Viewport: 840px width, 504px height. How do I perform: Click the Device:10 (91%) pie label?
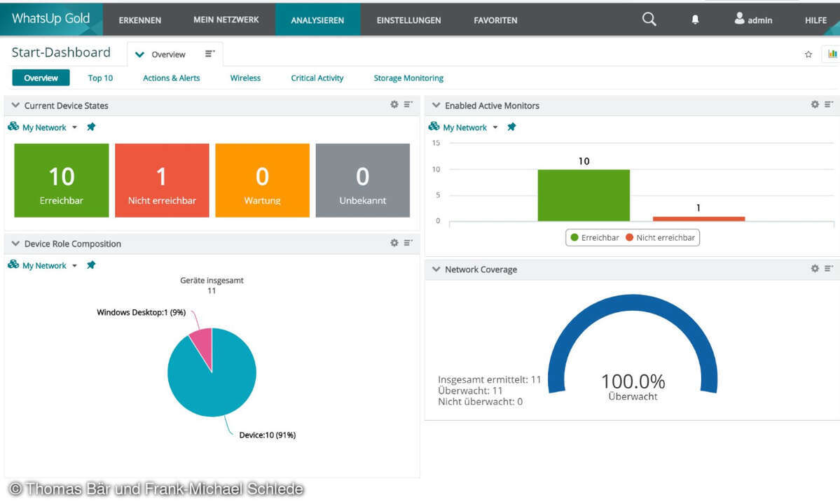point(268,435)
